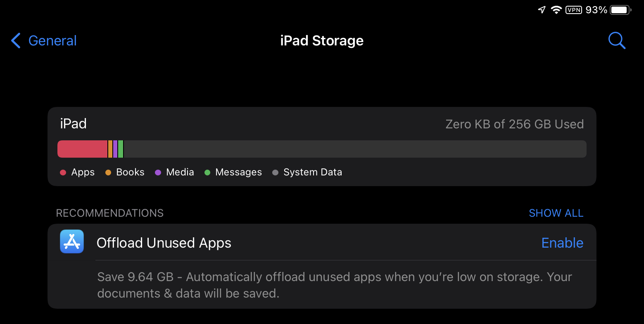Tap the back chevron arrow icon
644x324 pixels.
point(16,41)
